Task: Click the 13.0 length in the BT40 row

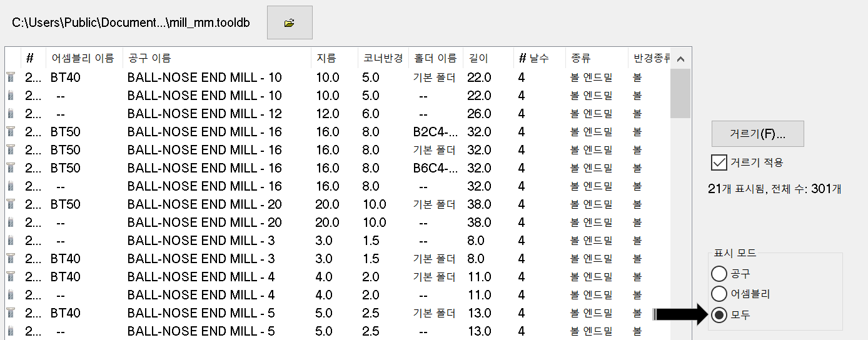Action: (x=479, y=313)
